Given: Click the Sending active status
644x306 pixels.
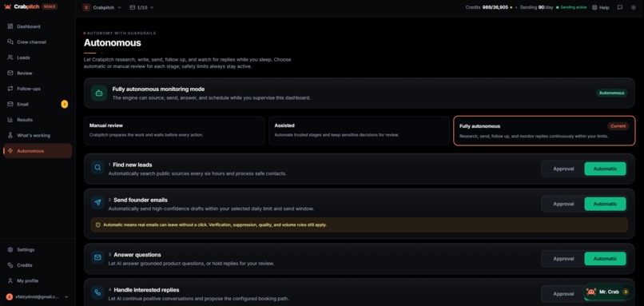Looking at the screenshot, I should (571, 7).
